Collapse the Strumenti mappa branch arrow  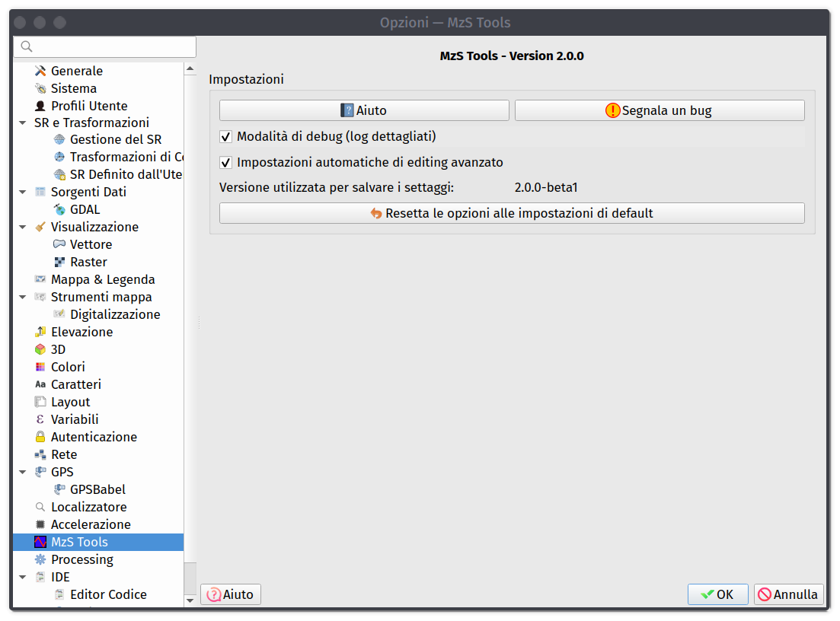[x=23, y=297]
